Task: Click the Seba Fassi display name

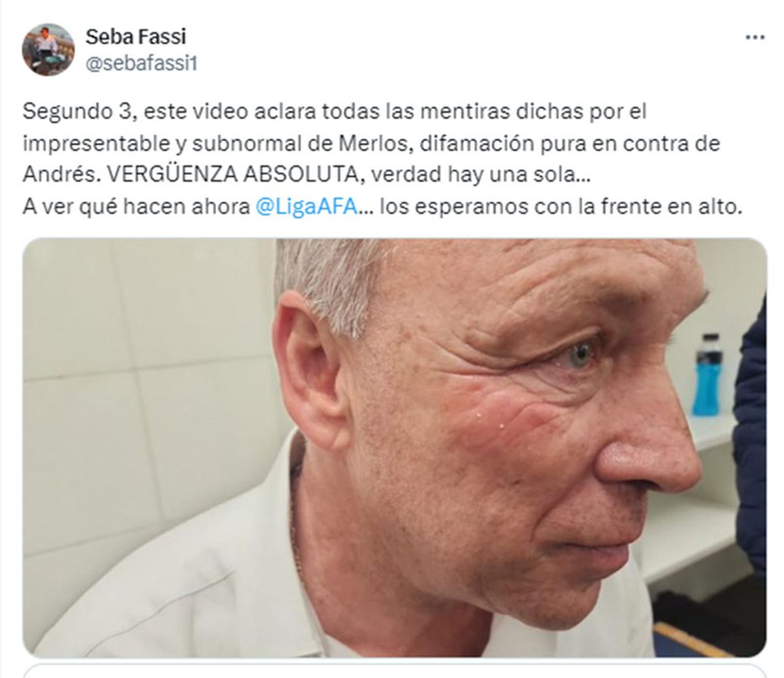Action: pos(136,37)
